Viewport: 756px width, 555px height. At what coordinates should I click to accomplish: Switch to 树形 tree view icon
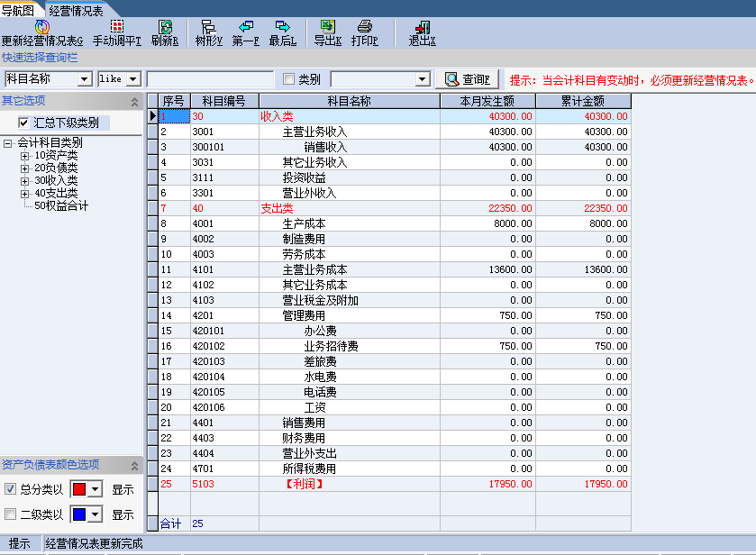(x=208, y=27)
